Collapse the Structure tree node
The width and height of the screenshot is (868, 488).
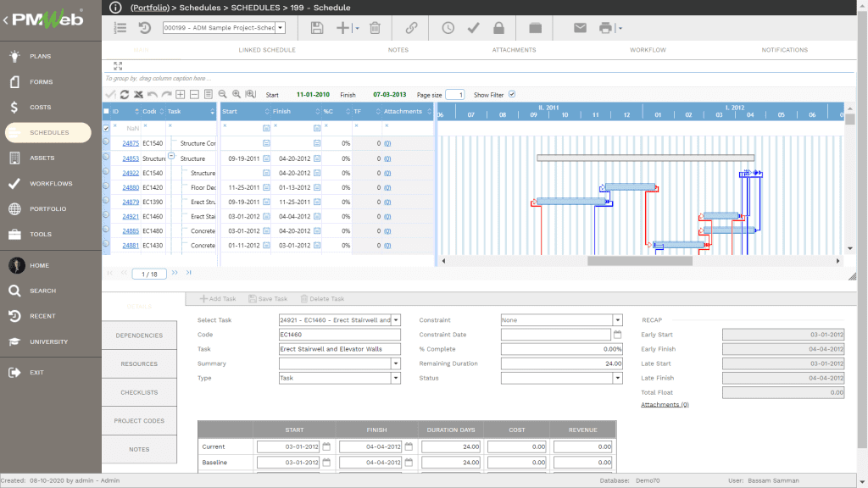coord(171,156)
